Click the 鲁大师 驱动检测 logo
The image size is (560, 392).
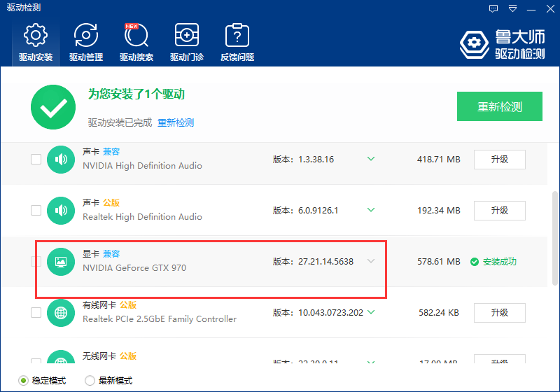click(x=503, y=44)
